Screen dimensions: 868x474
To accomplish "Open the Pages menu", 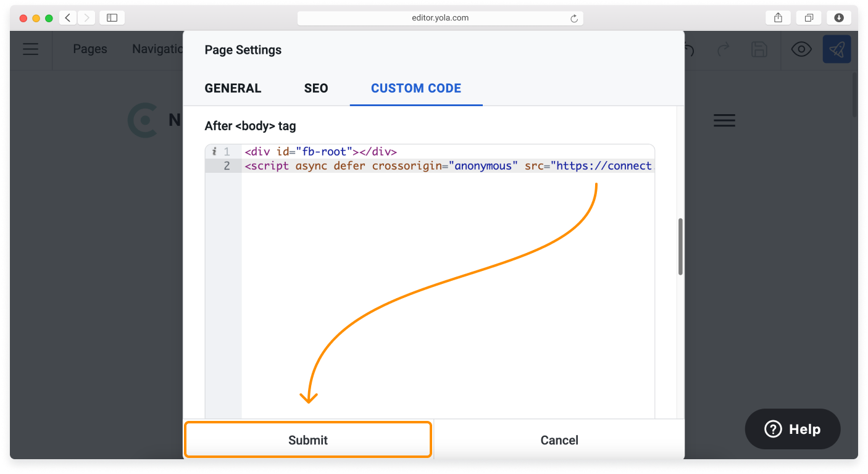I will (x=90, y=49).
